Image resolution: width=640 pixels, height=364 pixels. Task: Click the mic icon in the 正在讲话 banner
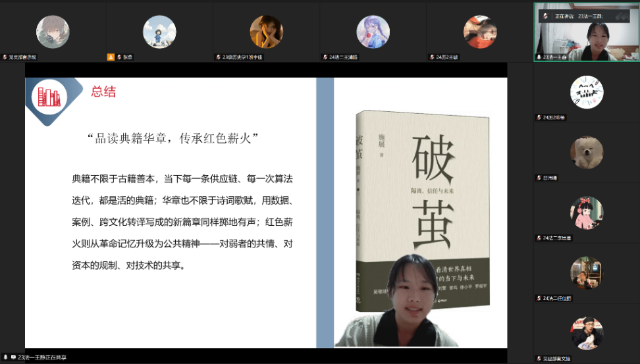(544, 15)
